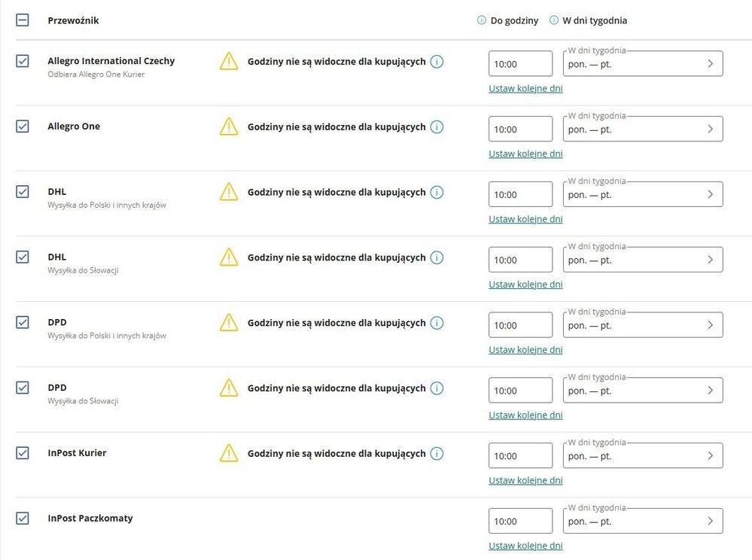The image size is (752, 560).
Task: Click the hour field for InPost Paczkomaty
Action: click(x=520, y=521)
